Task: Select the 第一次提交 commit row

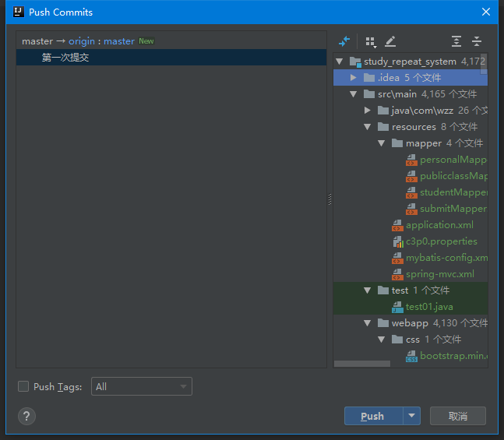Action: point(171,57)
